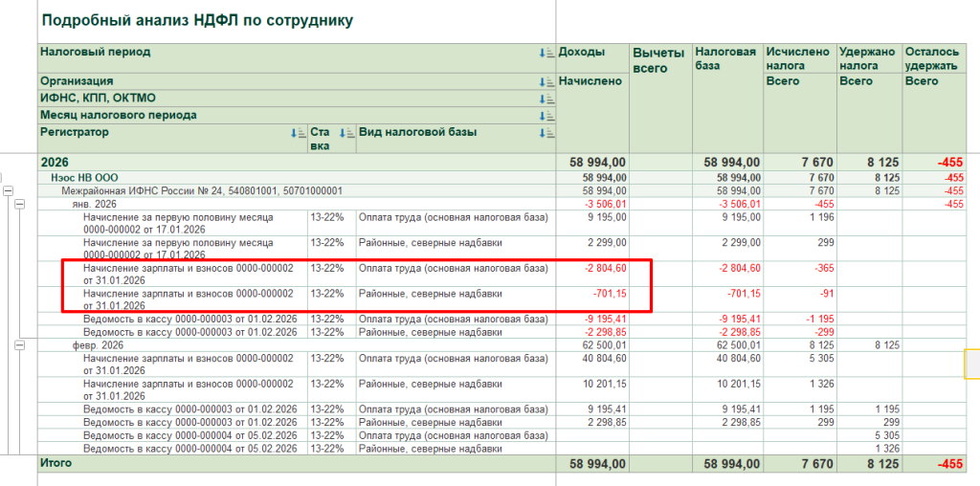The height and width of the screenshot is (486, 980).
Task: Select the 2026 tax period row label
Action: (56, 163)
